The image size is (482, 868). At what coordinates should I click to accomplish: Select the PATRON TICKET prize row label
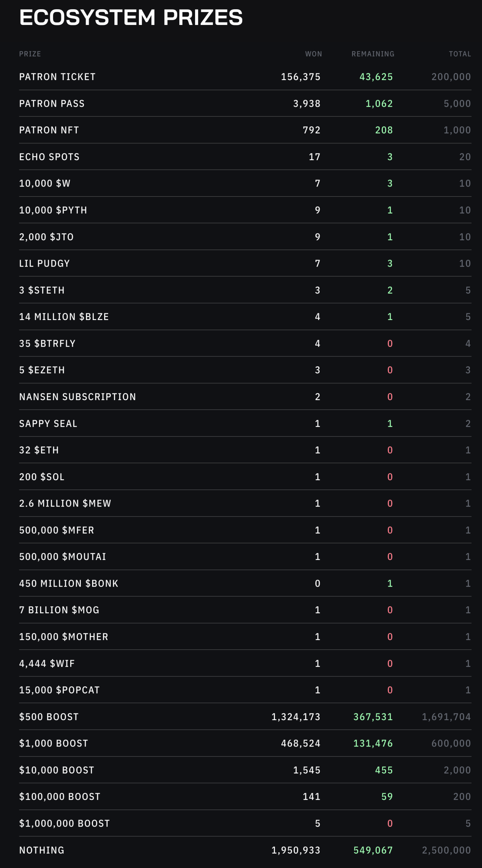click(58, 77)
